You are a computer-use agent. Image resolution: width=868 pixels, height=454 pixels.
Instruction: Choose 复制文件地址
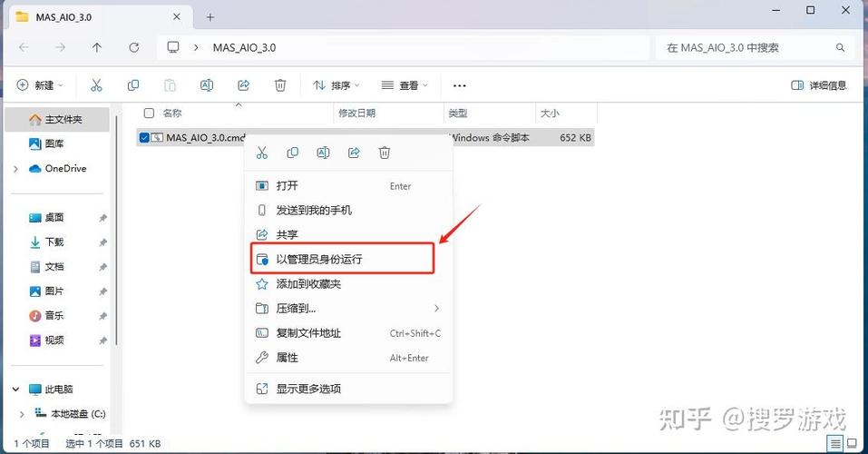click(348, 333)
